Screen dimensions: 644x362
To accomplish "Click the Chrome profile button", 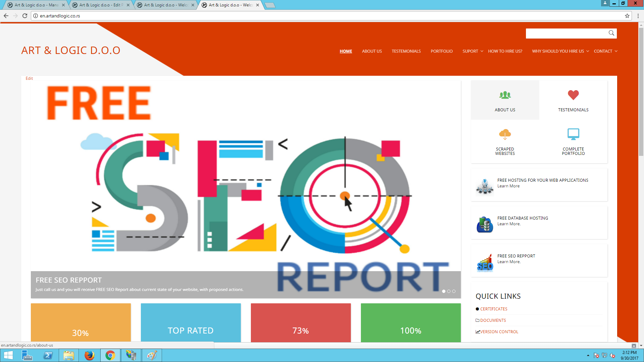I will click(605, 3).
